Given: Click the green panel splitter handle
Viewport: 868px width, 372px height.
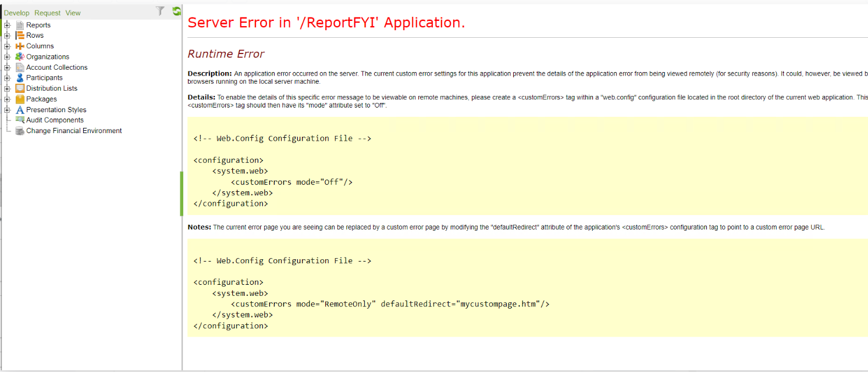Looking at the screenshot, I should pos(182,194).
